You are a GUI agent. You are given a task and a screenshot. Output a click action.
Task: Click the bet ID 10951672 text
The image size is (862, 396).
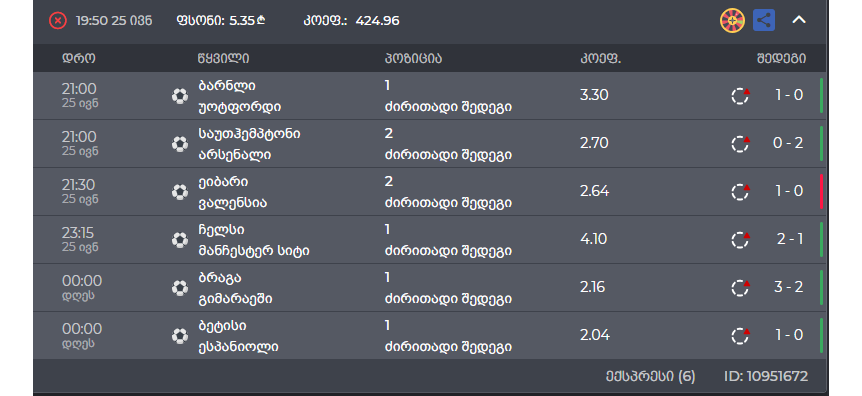pyautogui.click(x=766, y=377)
